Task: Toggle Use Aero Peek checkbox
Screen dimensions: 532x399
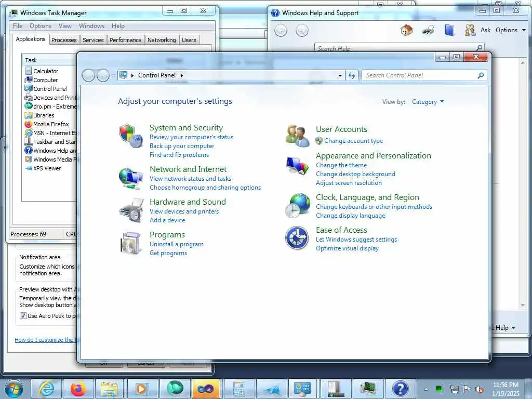Action: (x=23, y=316)
